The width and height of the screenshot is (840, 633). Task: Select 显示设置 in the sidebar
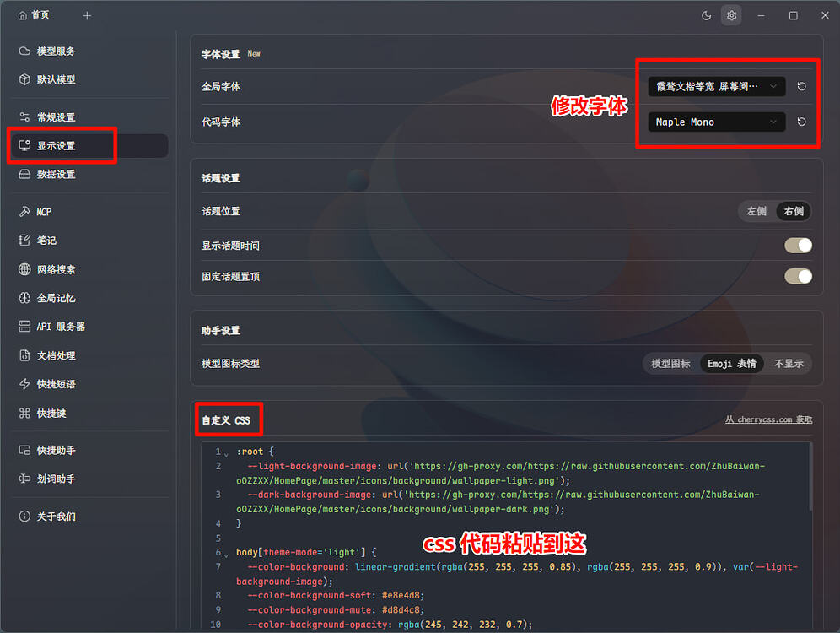pyautogui.click(x=89, y=146)
